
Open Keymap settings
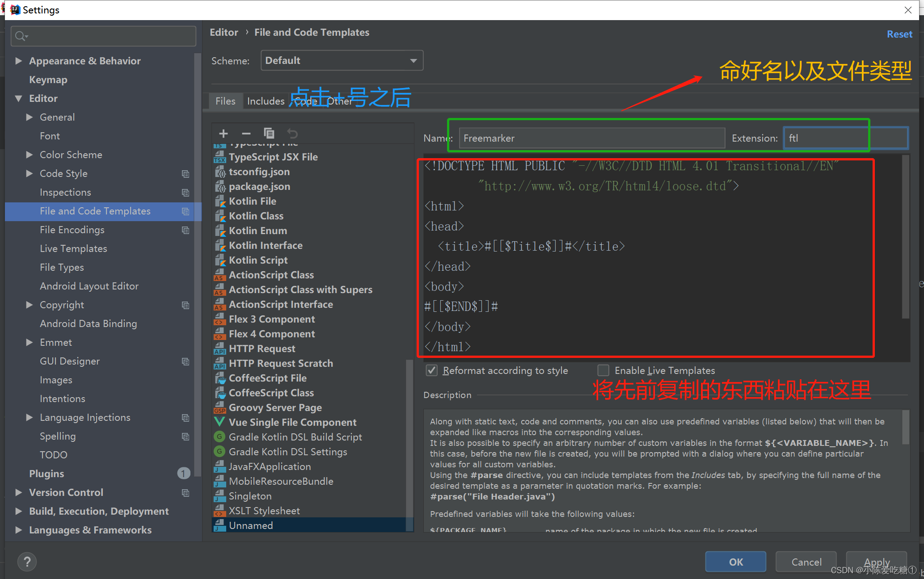pos(48,80)
